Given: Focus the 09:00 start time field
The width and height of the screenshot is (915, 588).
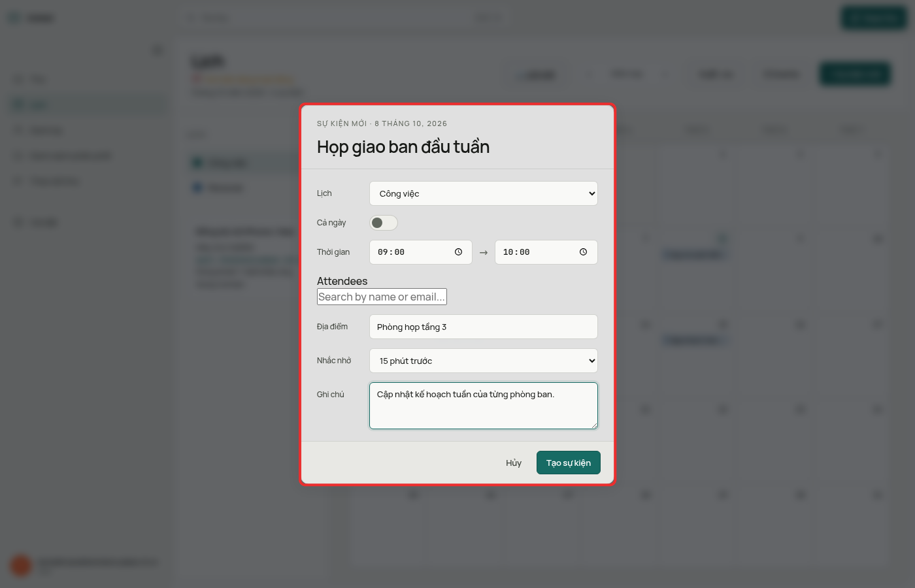Looking at the screenshot, I should 421,252.
